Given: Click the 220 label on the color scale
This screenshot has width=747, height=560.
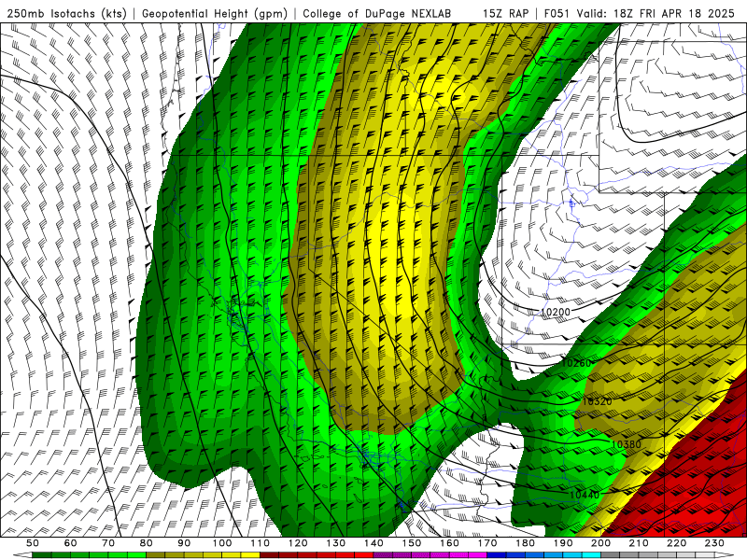Looking at the screenshot, I should click(676, 543).
